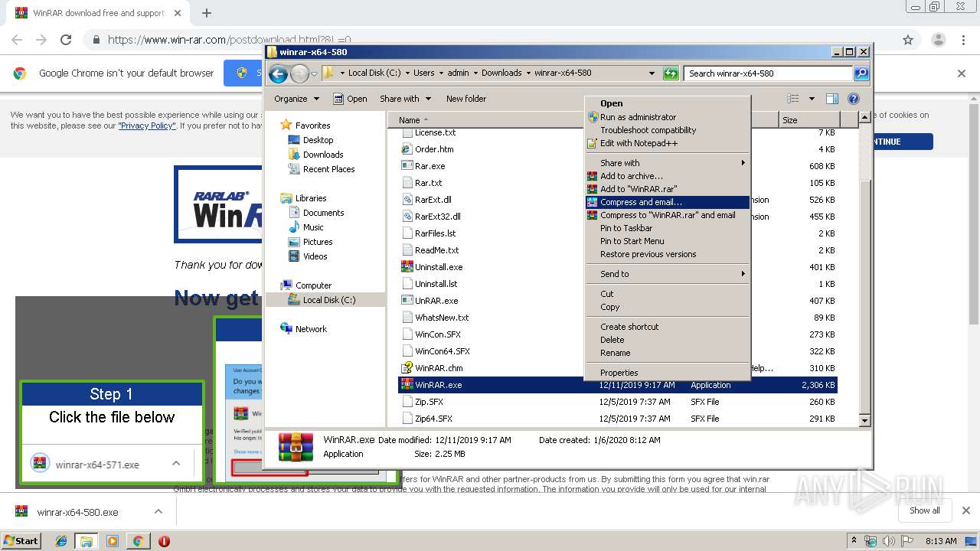
Task: Click the Explorer Forward arrow button
Action: coord(299,73)
